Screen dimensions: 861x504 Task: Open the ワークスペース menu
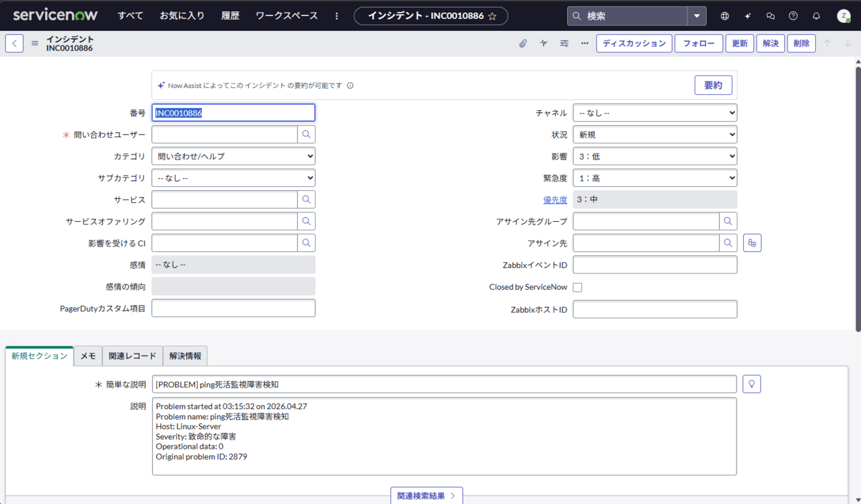[287, 16]
